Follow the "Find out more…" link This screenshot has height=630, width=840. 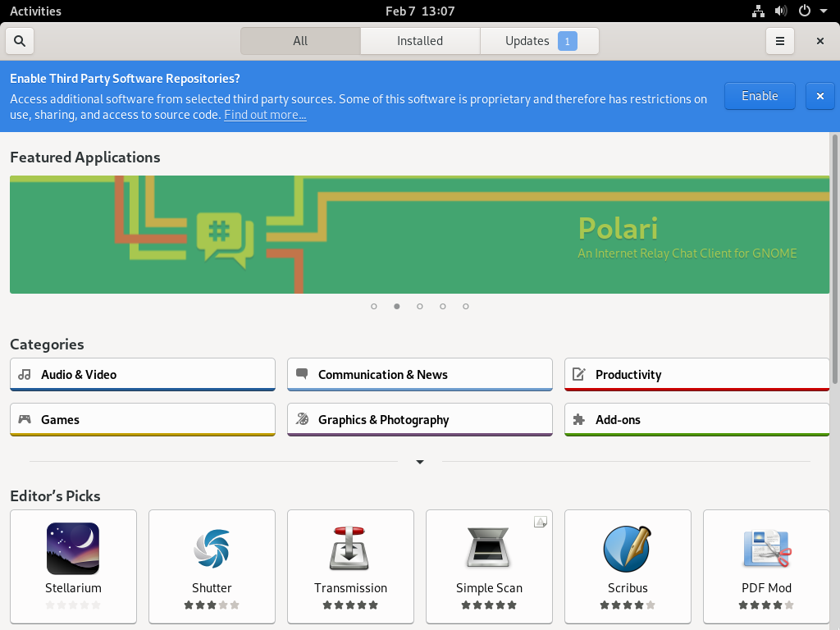tap(265, 115)
